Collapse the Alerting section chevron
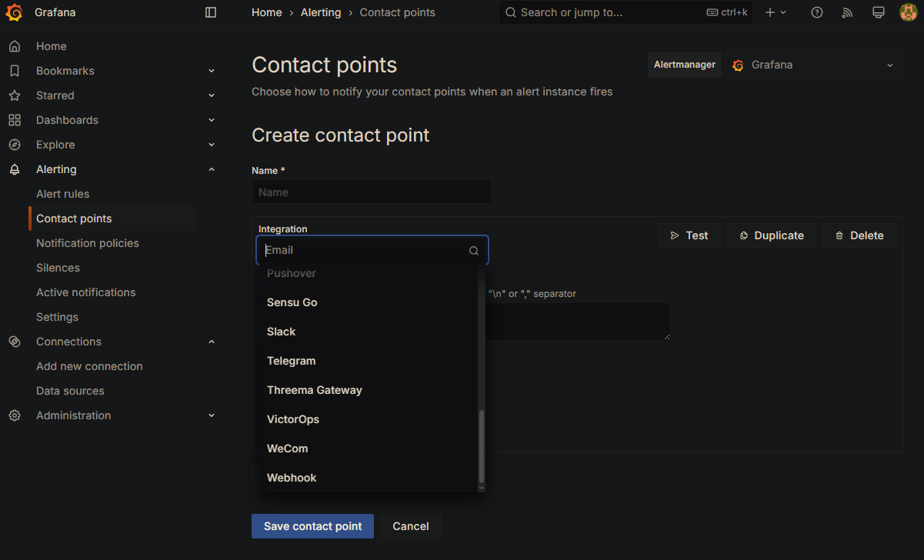 coord(212,169)
